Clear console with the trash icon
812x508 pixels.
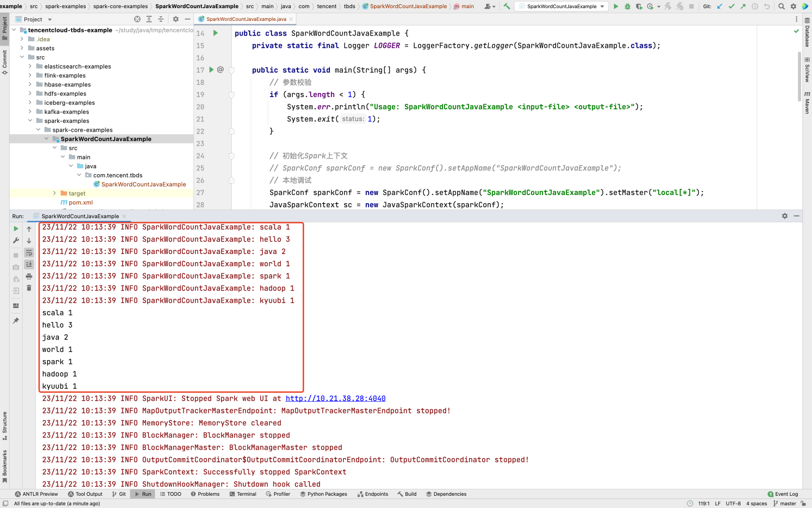click(x=29, y=288)
